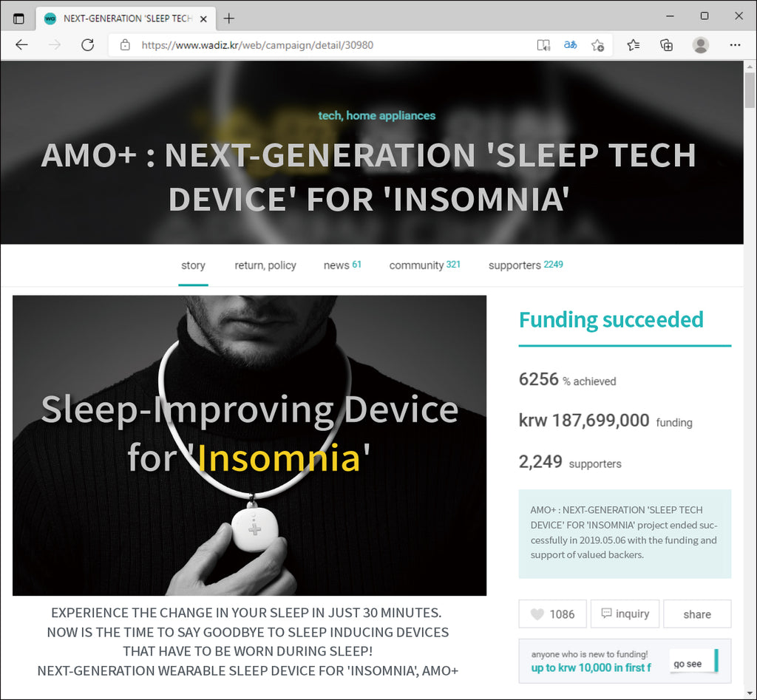Select the back navigation arrow
This screenshot has width=757, height=700.
coord(21,45)
